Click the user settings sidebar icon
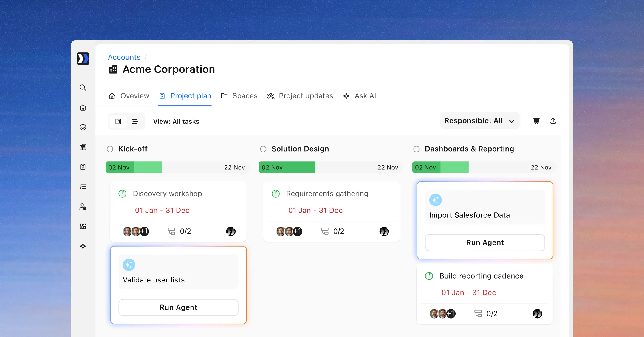644x337 pixels. click(83, 207)
